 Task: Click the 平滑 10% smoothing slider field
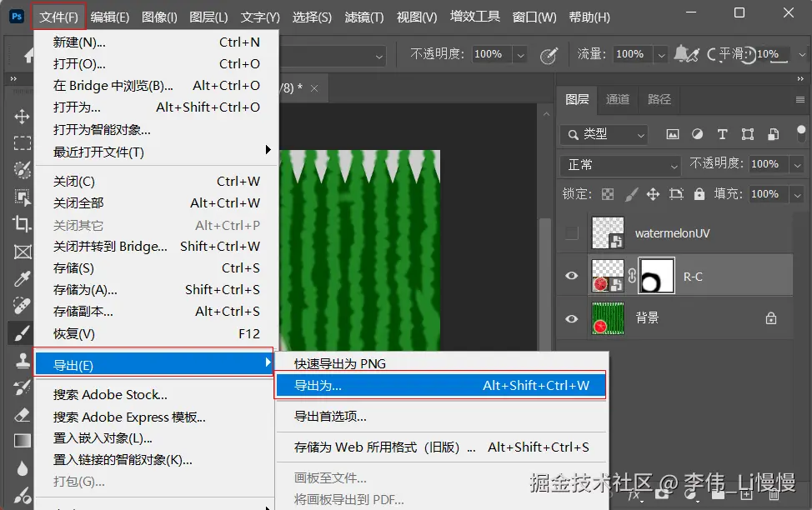773,54
